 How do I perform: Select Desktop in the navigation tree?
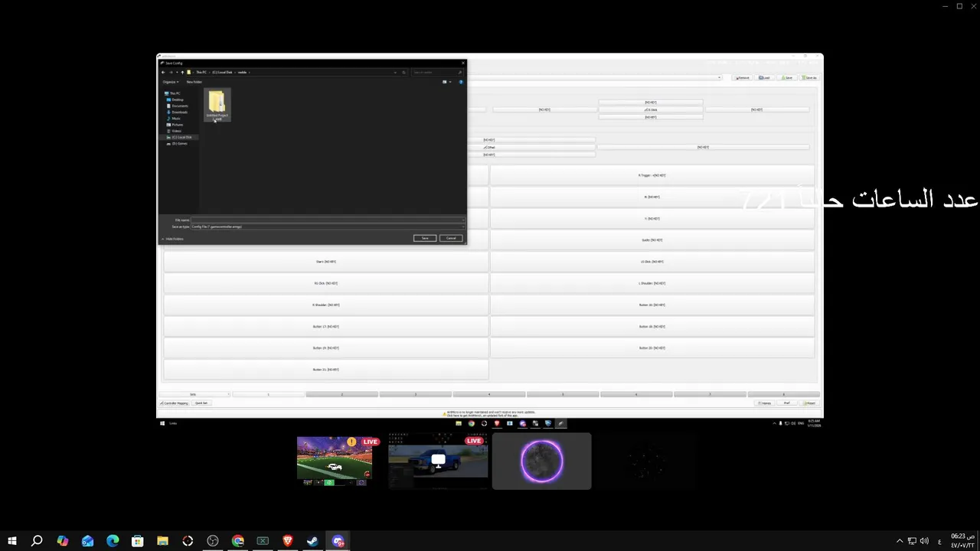pos(177,99)
